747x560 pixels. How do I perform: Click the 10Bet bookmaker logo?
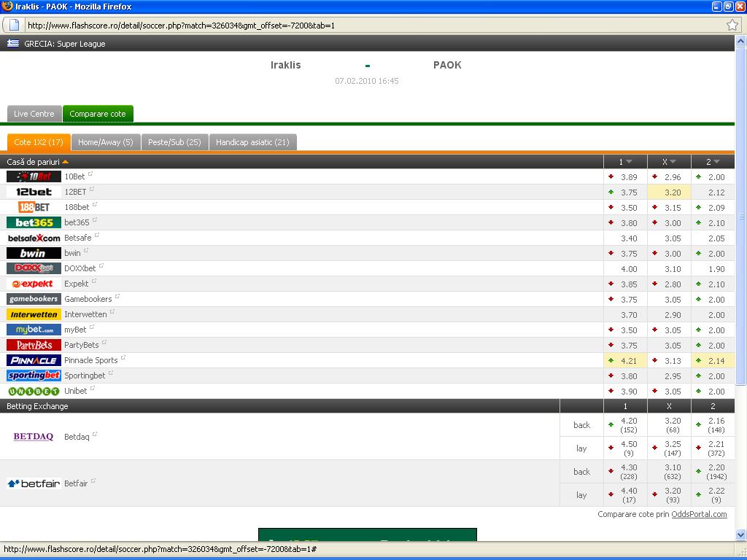tap(34, 176)
